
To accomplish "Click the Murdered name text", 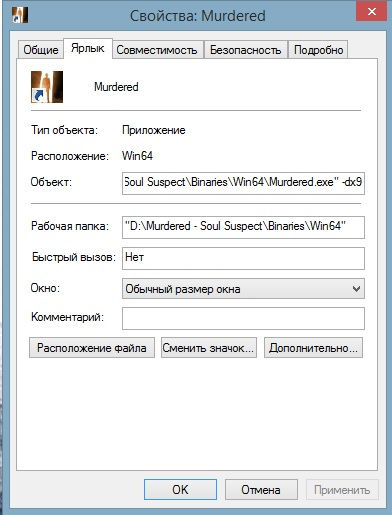I will point(116,87).
